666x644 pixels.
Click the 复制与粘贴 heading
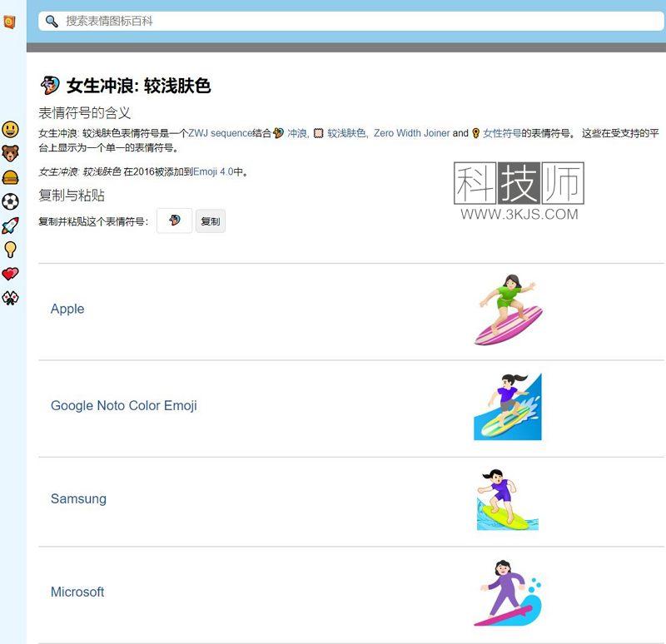click(x=72, y=196)
